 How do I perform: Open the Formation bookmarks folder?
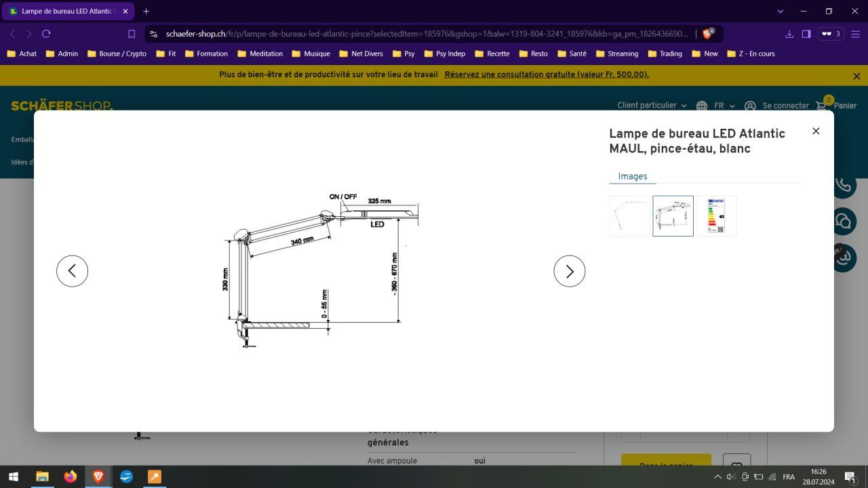click(x=206, y=54)
